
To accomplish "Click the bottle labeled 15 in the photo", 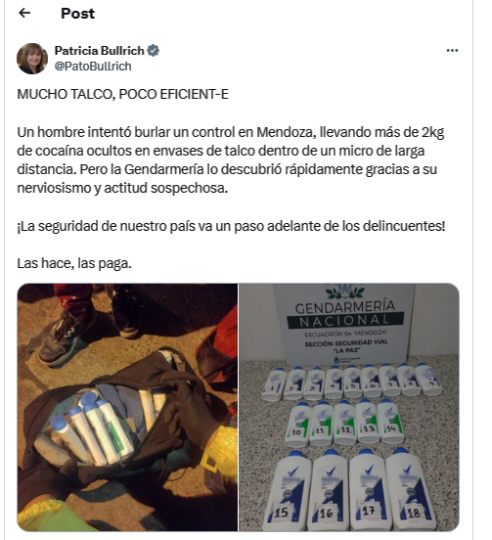I will (x=291, y=490).
